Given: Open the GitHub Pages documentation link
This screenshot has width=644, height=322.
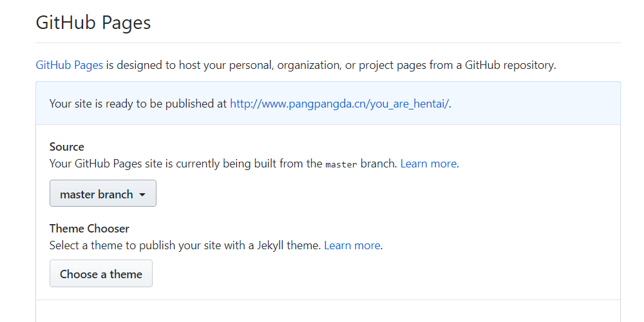Looking at the screenshot, I should pyautogui.click(x=69, y=65).
